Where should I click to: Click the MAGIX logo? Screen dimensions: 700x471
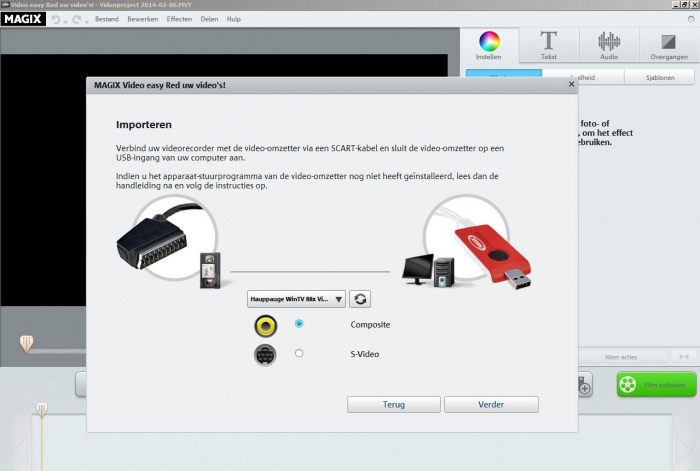pos(23,19)
